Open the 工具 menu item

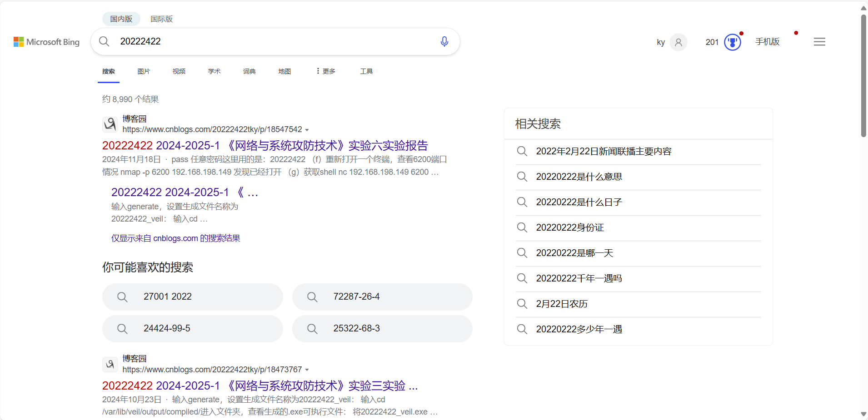(x=366, y=71)
